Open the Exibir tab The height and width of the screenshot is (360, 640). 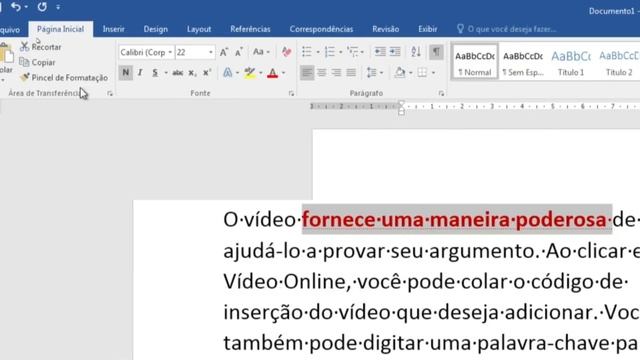pyautogui.click(x=427, y=29)
